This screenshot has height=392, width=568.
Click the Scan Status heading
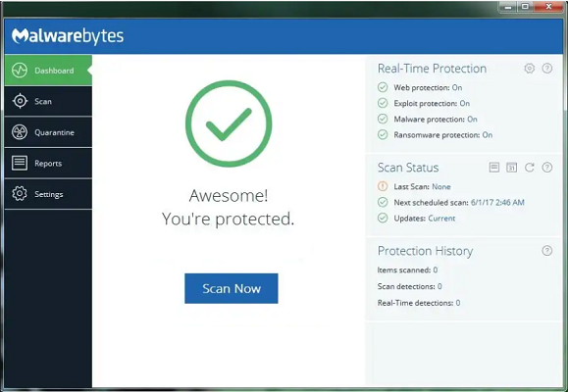(x=408, y=168)
